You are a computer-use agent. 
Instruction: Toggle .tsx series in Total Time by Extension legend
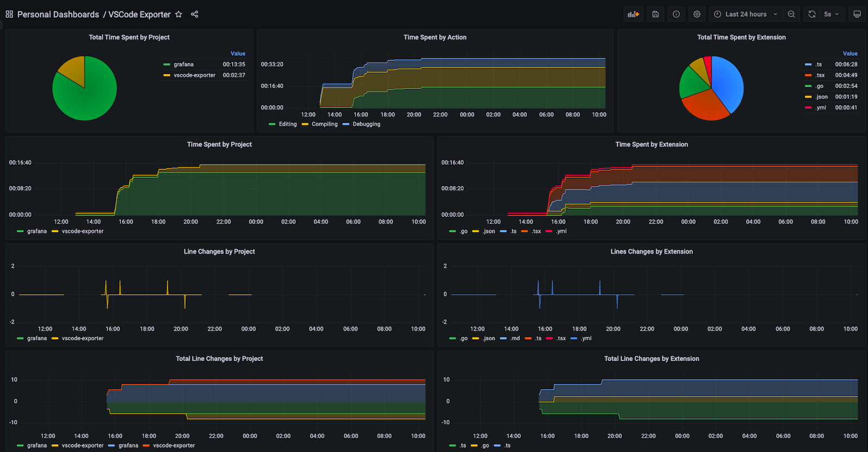[x=820, y=75]
